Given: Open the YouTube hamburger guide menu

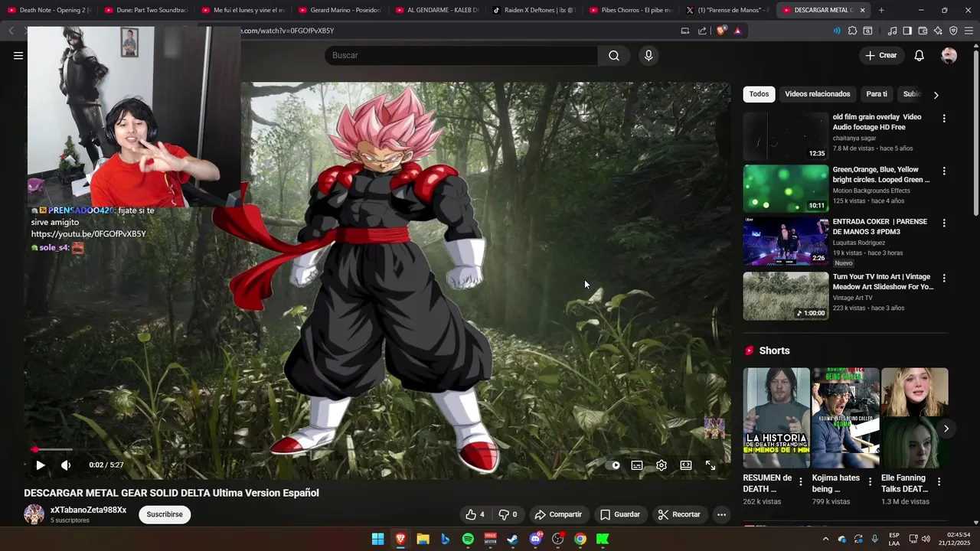Looking at the screenshot, I should (18, 55).
